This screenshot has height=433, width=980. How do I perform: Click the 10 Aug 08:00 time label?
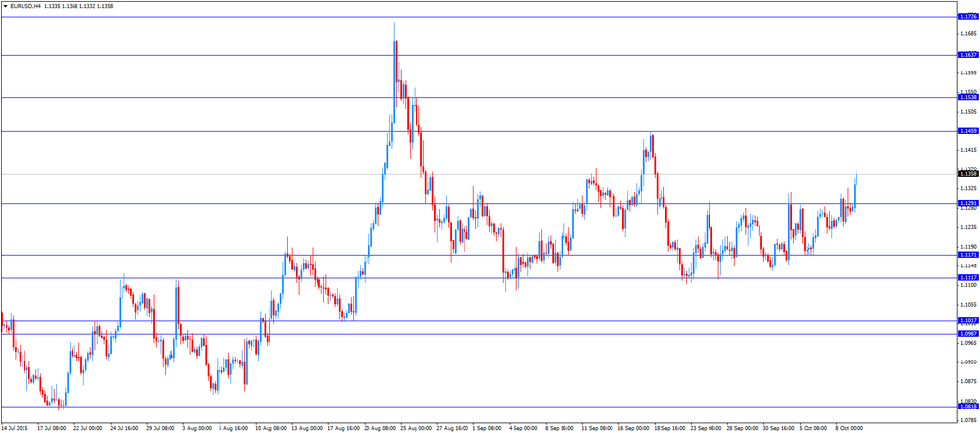(270, 429)
